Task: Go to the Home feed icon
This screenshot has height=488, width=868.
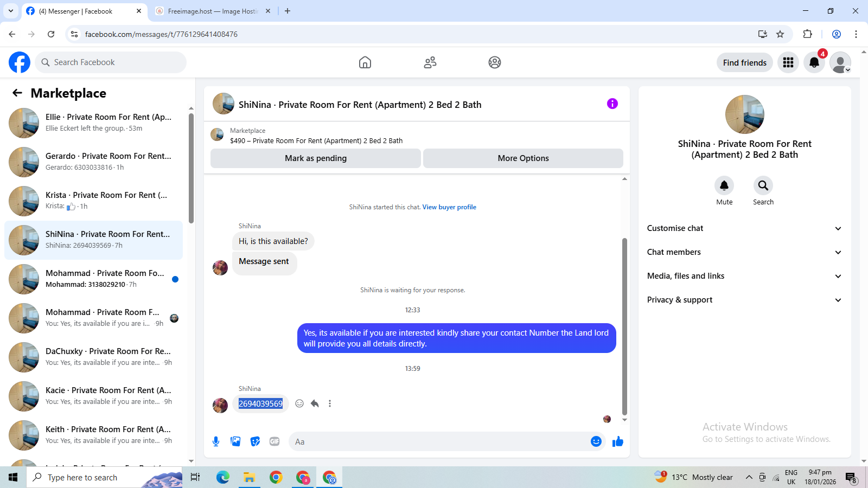Action: pos(365,62)
